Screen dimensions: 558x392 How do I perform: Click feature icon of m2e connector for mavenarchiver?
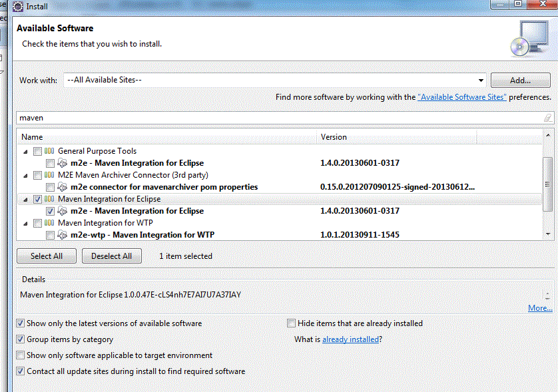pyautogui.click(x=63, y=187)
